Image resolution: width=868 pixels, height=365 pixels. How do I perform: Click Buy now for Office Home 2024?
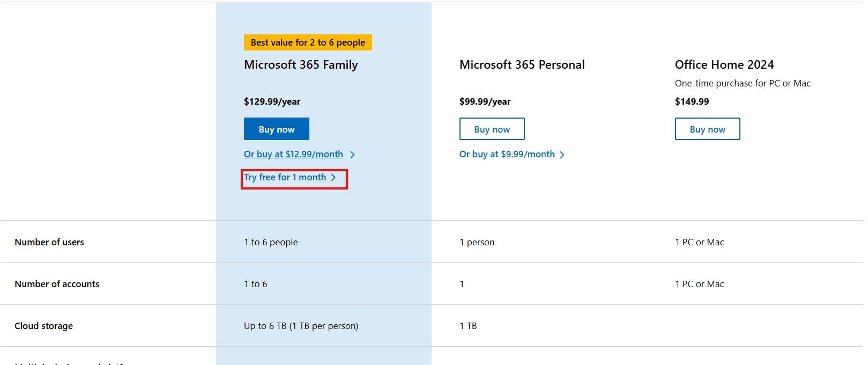(707, 129)
